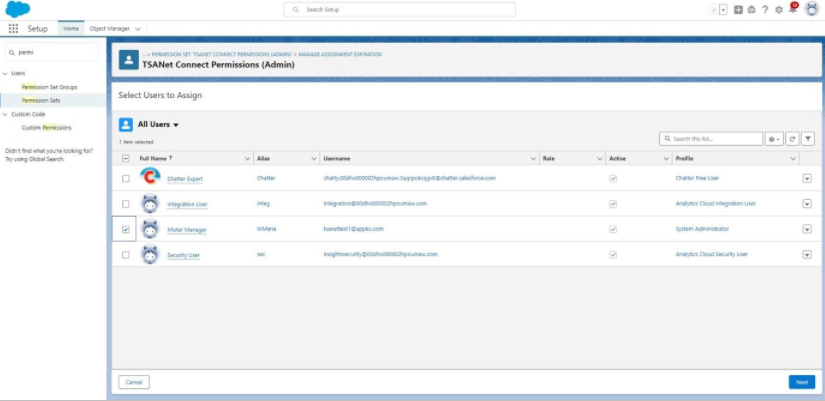Check the Chatter Expert row checkbox

coord(125,178)
